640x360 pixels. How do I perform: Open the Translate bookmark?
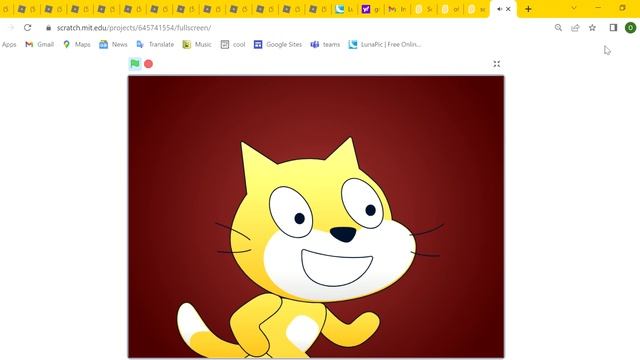[155, 44]
